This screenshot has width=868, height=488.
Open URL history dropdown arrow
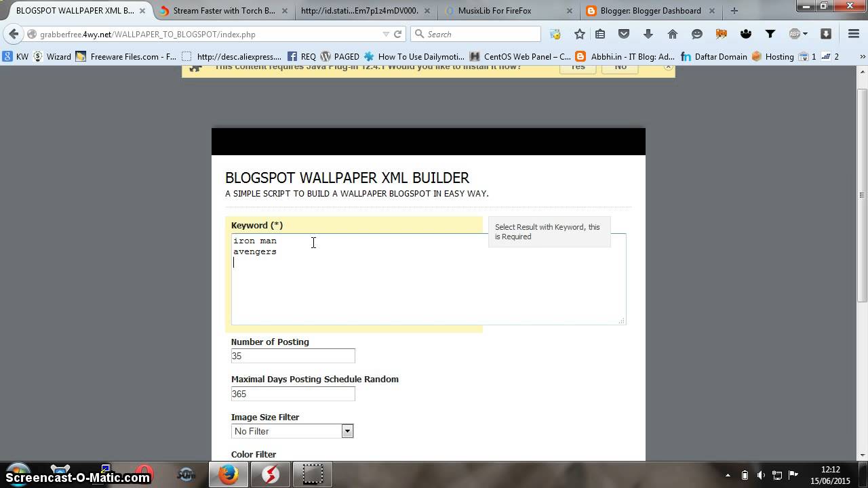[386, 34]
